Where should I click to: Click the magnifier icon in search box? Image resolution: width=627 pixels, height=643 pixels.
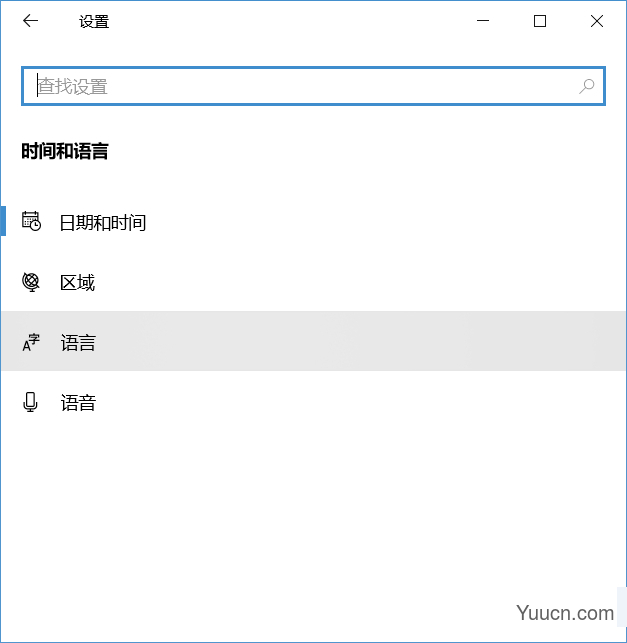[587, 87]
